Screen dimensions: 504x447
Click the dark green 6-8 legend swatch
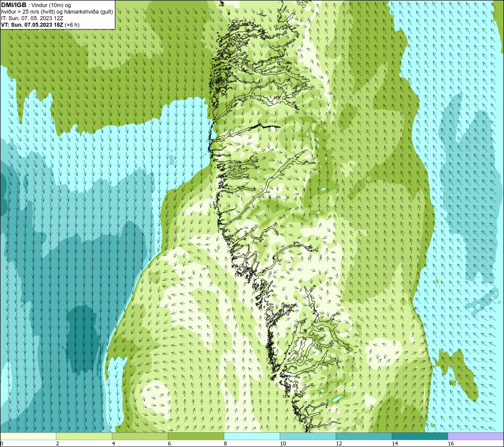196,436
